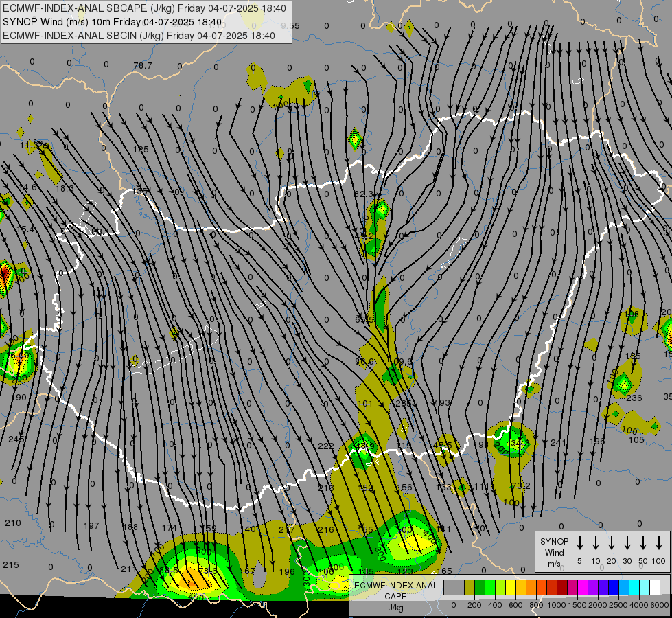Click the '174' grid value on the map
672x618 pixels.
pyautogui.click(x=170, y=527)
